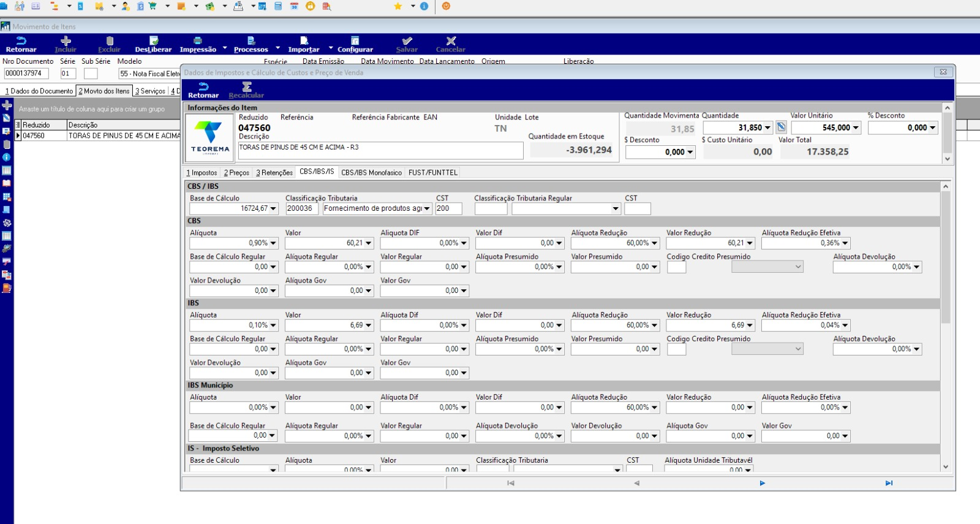Click the gear icon in left sidebar
This screenshot has height=524, width=980.
pyautogui.click(x=7, y=222)
